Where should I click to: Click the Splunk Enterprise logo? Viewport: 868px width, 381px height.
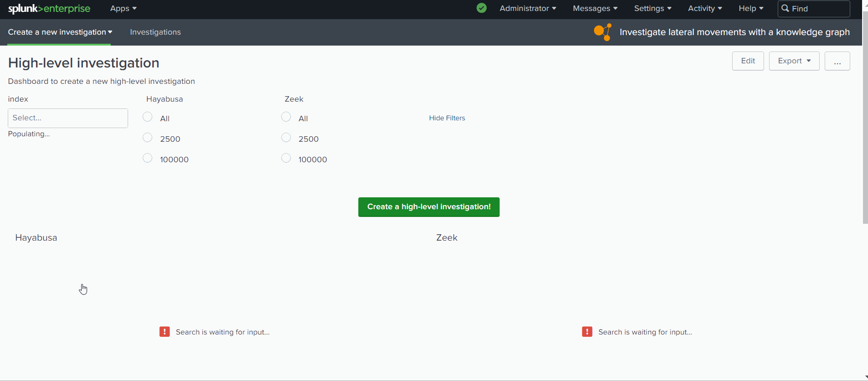[x=49, y=9]
